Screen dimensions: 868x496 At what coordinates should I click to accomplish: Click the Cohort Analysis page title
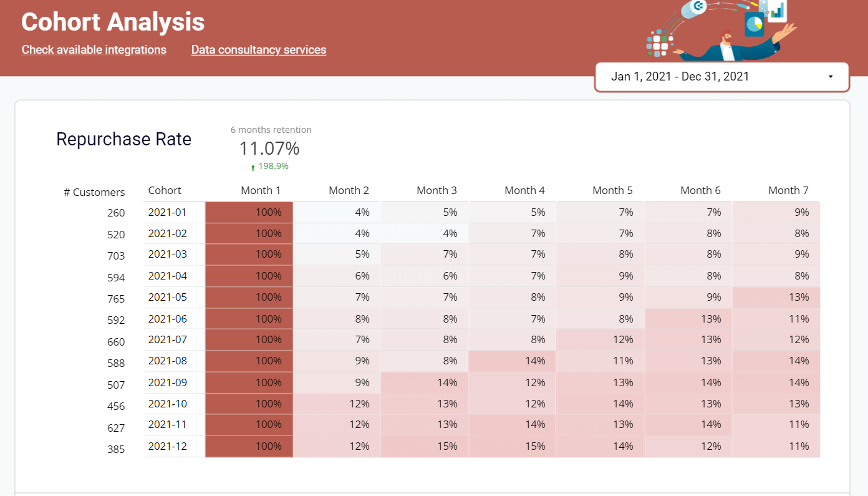pyautogui.click(x=113, y=22)
